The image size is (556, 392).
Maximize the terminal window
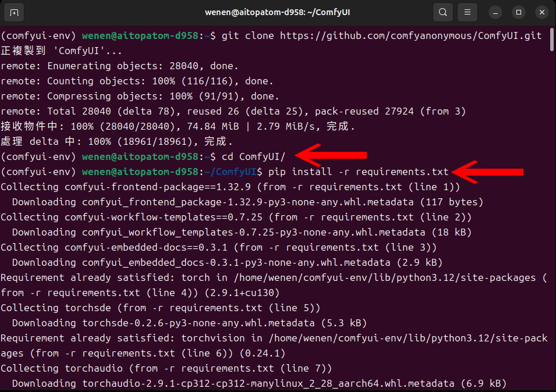tap(518, 12)
